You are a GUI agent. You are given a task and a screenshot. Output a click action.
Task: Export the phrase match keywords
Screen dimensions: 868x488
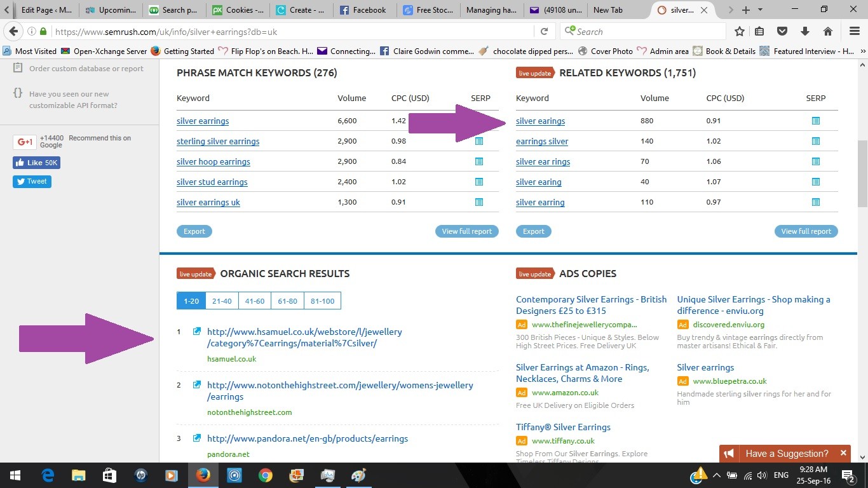[194, 231]
